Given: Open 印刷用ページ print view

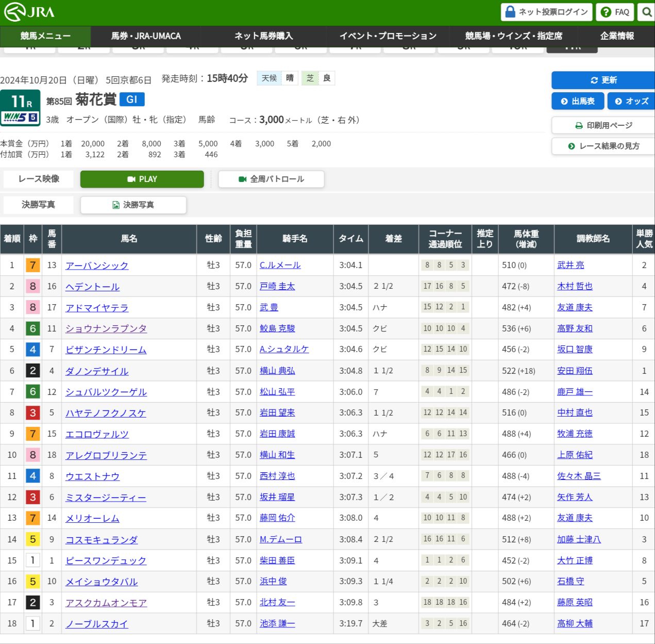Looking at the screenshot, I should click(603, 125).
